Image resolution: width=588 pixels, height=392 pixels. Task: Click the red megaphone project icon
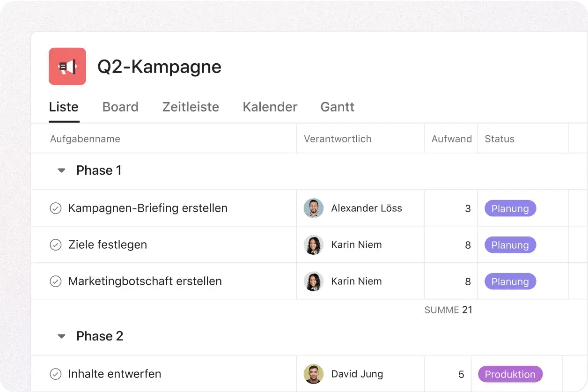pos(67,67)
